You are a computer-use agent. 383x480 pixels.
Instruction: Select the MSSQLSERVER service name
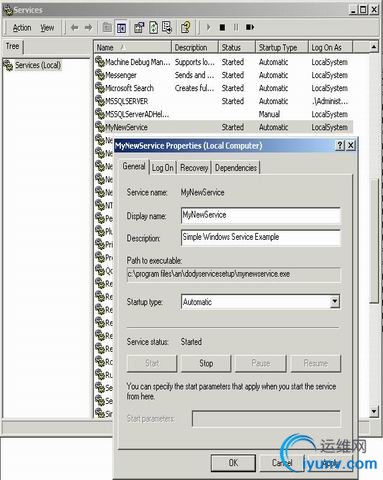point(126,101)
